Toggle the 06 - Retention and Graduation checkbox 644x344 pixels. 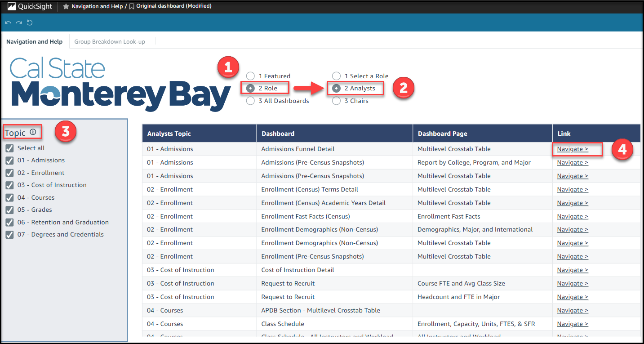click(x=9, y=222)
